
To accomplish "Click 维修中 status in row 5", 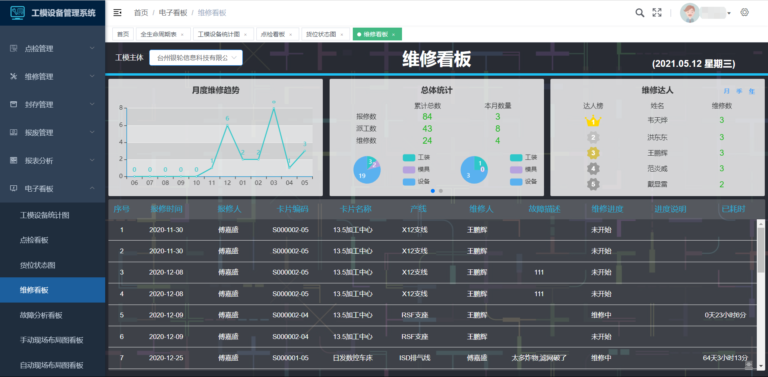I will 601,315.
